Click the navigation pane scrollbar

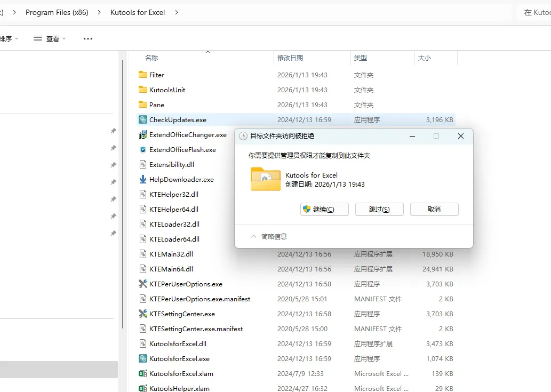(123, 194)
